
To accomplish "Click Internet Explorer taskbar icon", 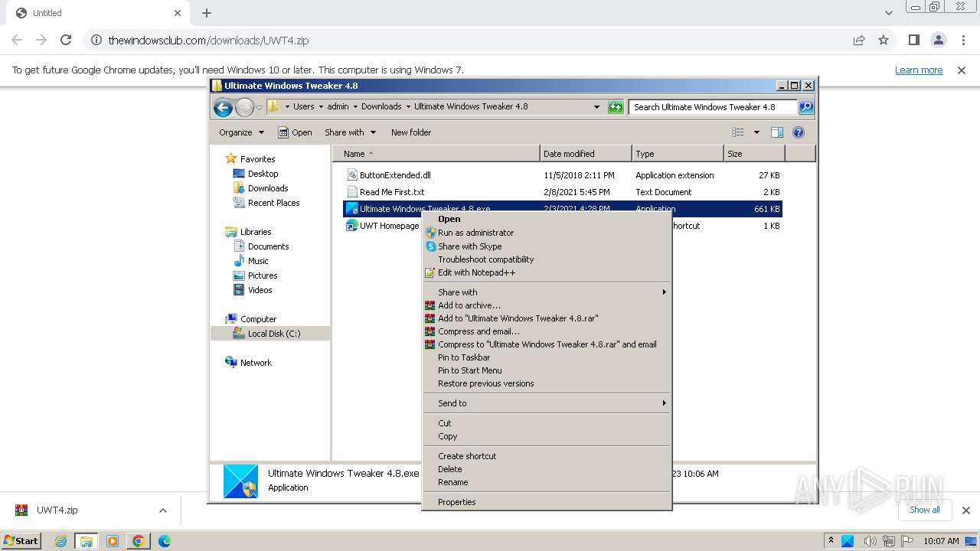I will 60,541.
